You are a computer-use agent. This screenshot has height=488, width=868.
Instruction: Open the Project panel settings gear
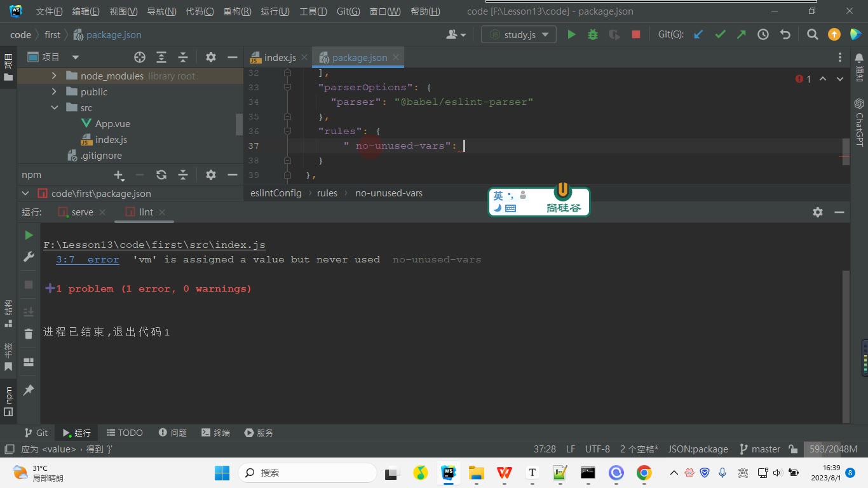(x=211, y=57)
